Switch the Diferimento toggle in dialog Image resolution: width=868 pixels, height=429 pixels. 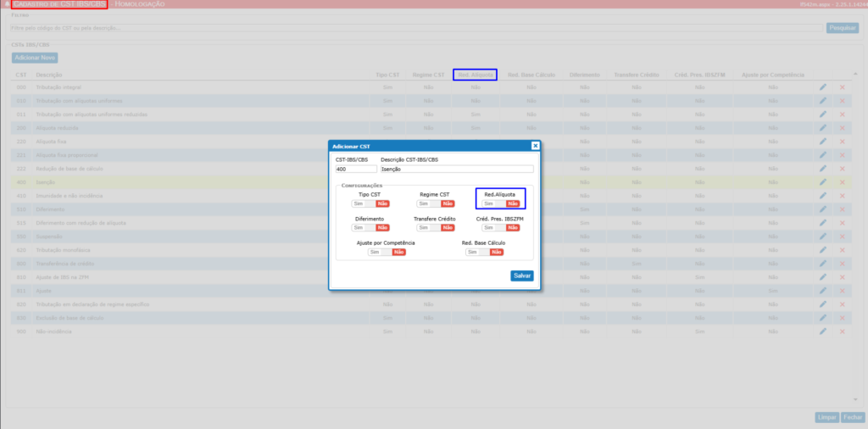(370, 227)
